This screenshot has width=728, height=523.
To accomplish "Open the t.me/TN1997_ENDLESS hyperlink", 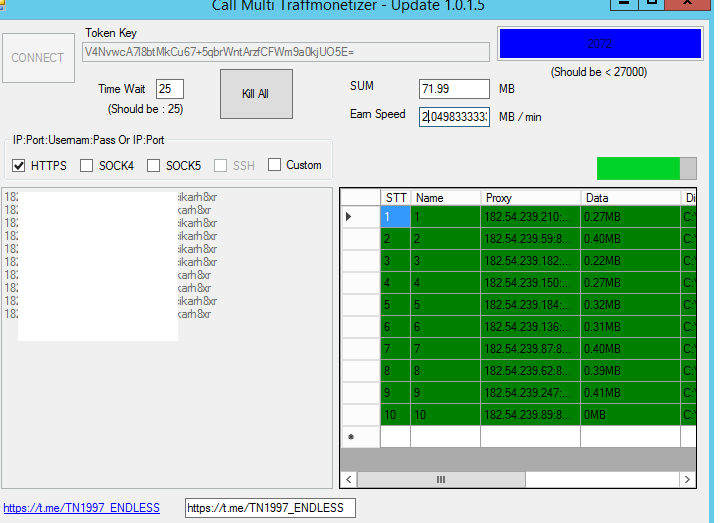I will (81, 508).
